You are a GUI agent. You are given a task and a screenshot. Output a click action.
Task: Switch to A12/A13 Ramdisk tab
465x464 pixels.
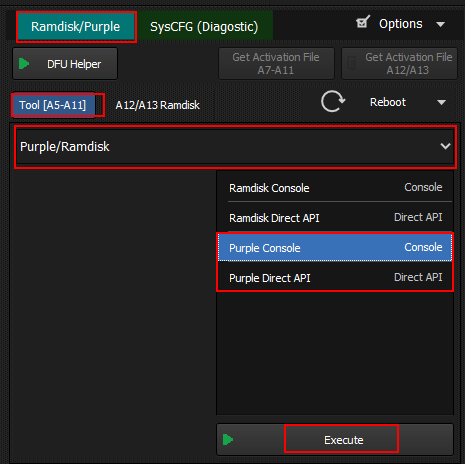pos(157,105)
